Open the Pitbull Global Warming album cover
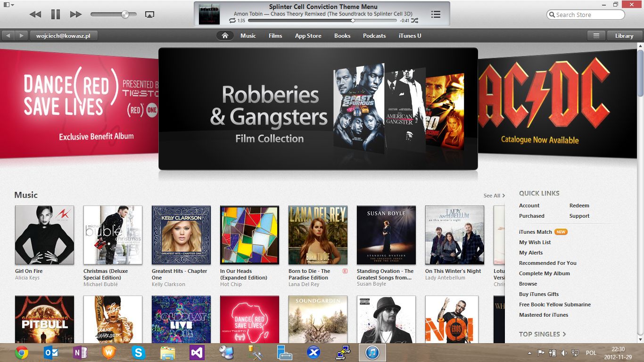This screenshot has width=644, height=362. click(44, 319)
